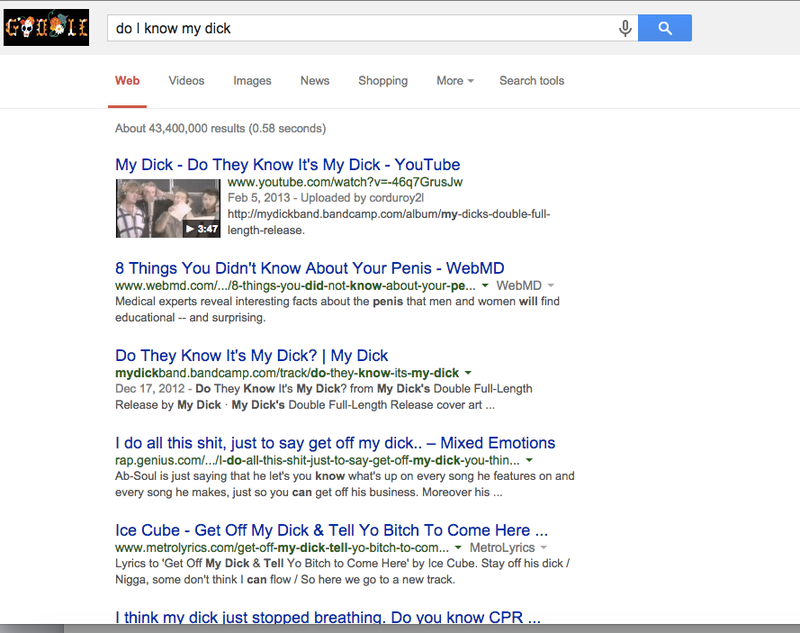
Task: Open the News tab
Action: pyautogui.click(x=315, y=81)
